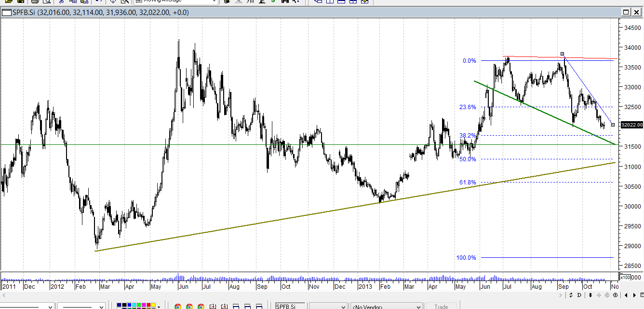Viewport: 644px width, 309px height.
Task: Click the SPFB.Si symbol input field
Action: pos(290,307)
